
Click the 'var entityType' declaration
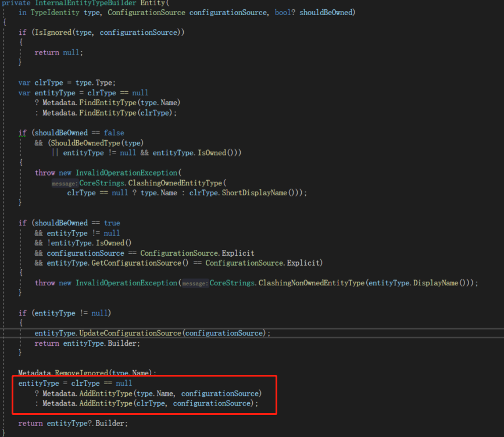[x=47, y=93]
